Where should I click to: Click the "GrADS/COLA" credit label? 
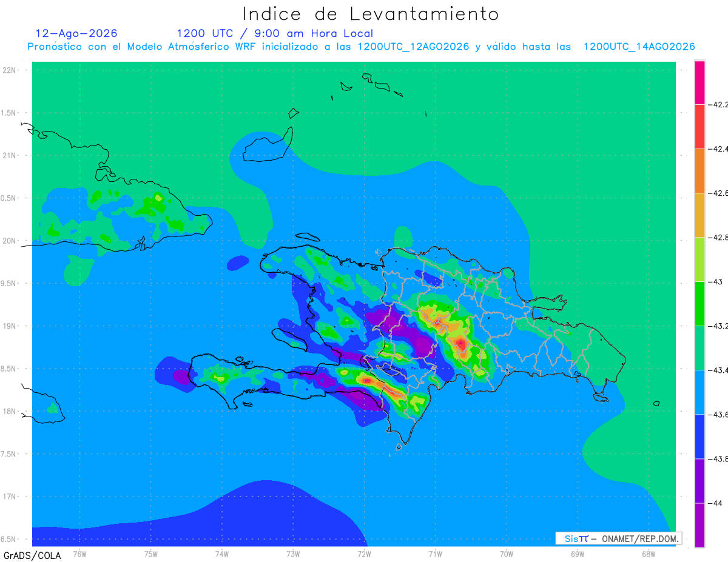click(32, 555)
